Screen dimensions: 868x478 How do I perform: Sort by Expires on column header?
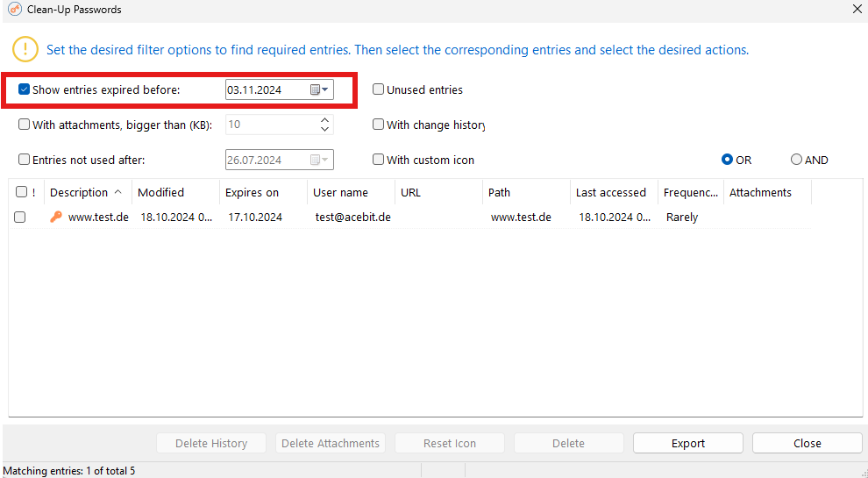point(263,192)
